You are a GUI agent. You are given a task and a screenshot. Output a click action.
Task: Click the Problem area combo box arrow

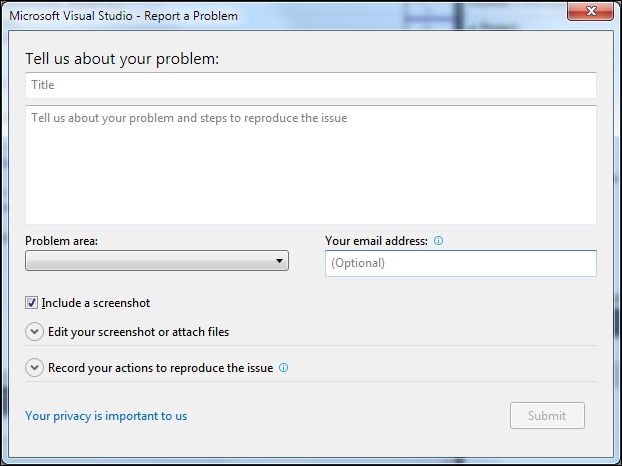click(x=279, y=262)
